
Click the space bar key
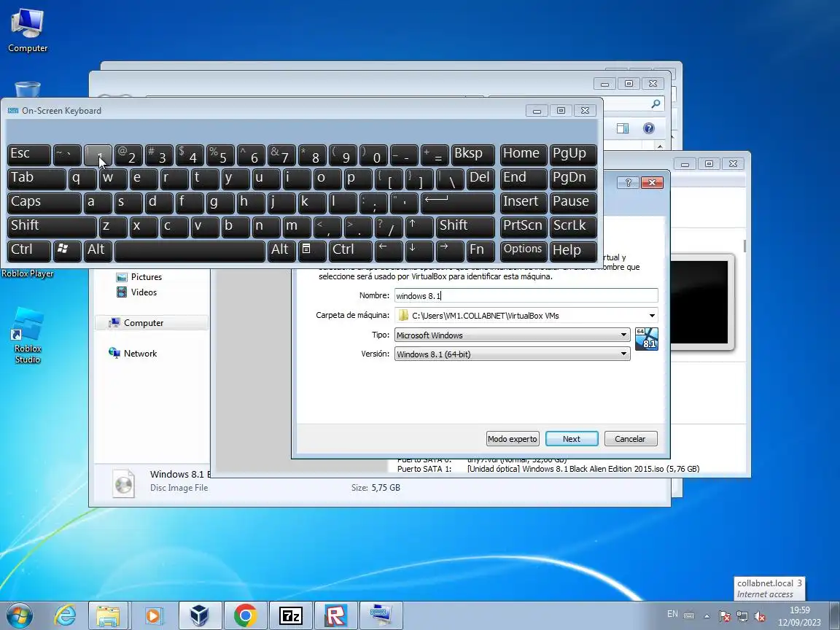[190, 252]
